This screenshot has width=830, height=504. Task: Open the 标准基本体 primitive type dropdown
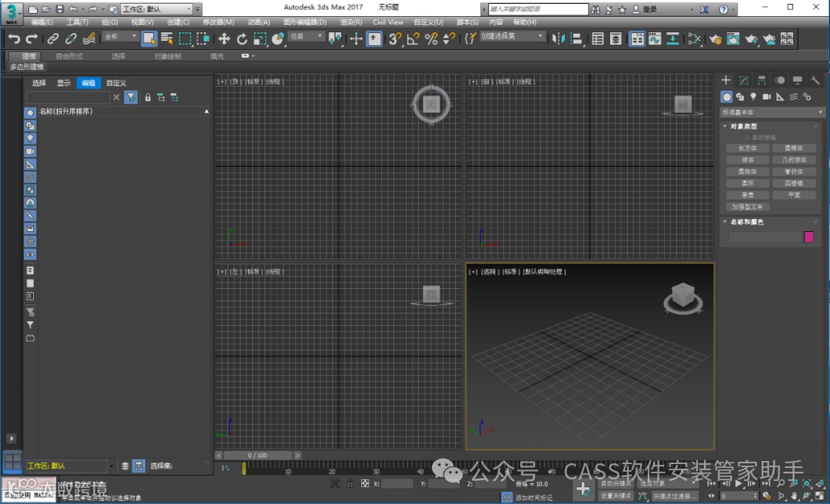772,112
